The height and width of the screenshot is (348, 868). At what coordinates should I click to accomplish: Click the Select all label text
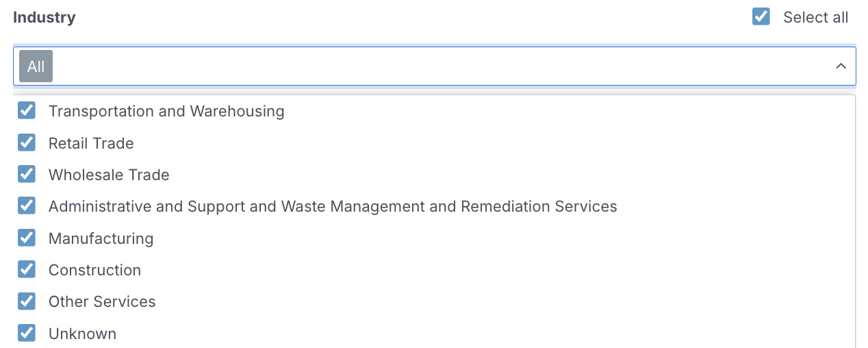pos(815,18)
